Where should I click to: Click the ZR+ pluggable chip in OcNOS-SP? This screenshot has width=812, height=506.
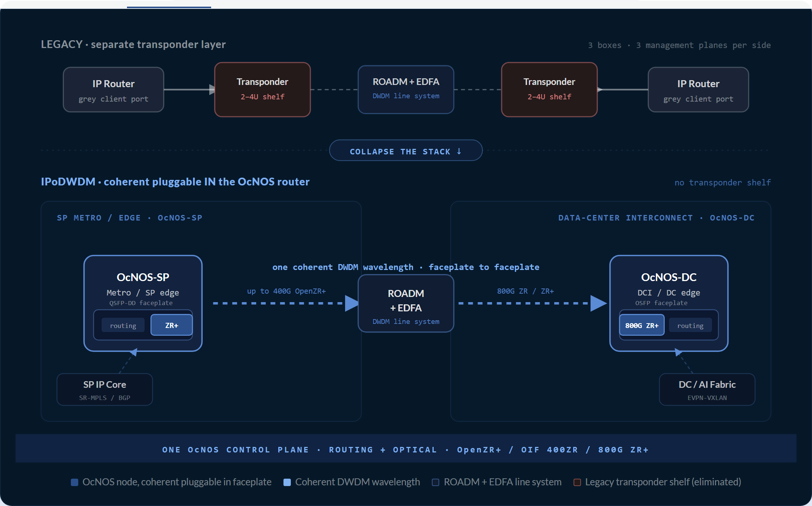[172, 325]
